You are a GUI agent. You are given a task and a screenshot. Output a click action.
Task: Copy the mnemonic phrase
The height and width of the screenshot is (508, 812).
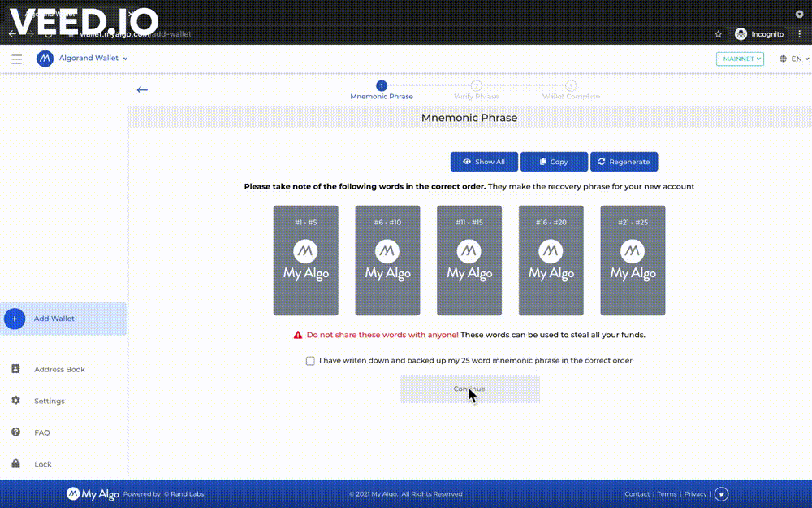tap(554, 162)
